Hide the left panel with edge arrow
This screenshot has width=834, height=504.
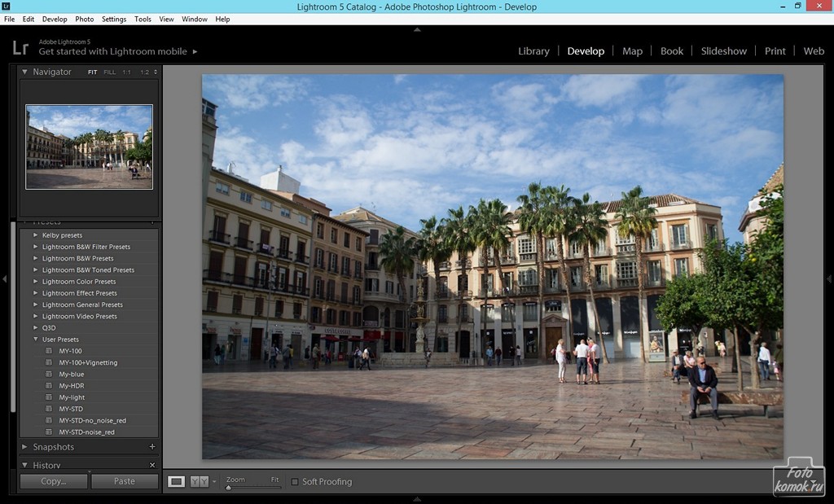(4, 278)
